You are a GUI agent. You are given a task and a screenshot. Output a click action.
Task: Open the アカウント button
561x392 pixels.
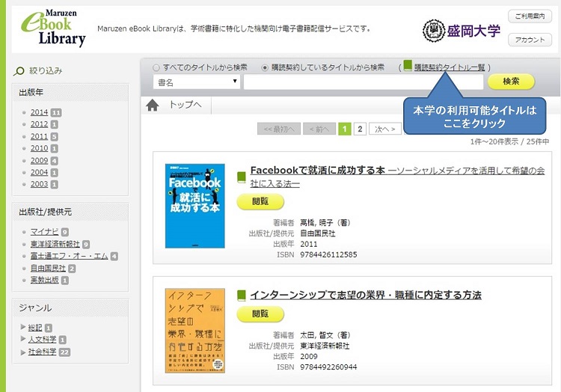coord(530,40)
